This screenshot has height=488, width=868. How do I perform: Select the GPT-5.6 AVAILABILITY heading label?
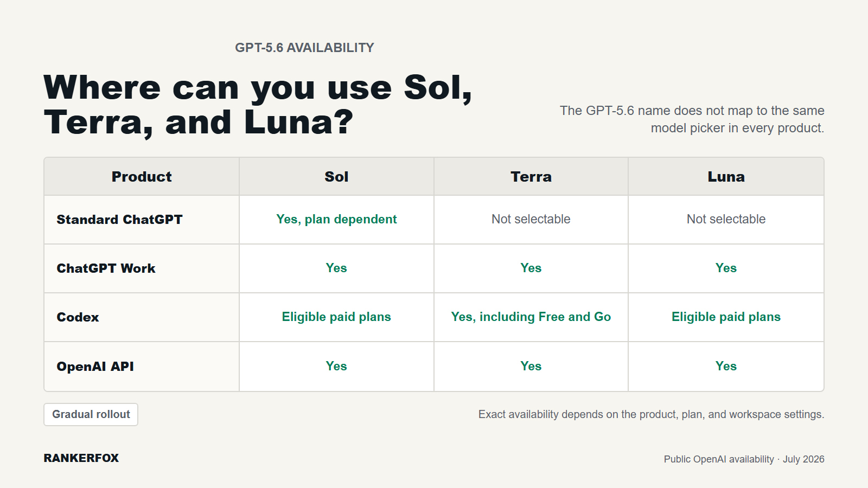click(304, 48)
